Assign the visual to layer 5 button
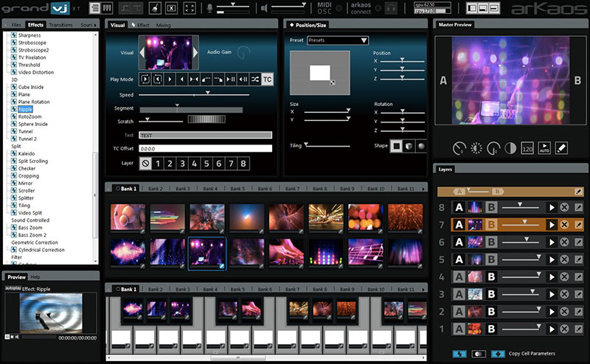Image resolution: width=590 pixels, height=364 pixels. coord(206,164)
